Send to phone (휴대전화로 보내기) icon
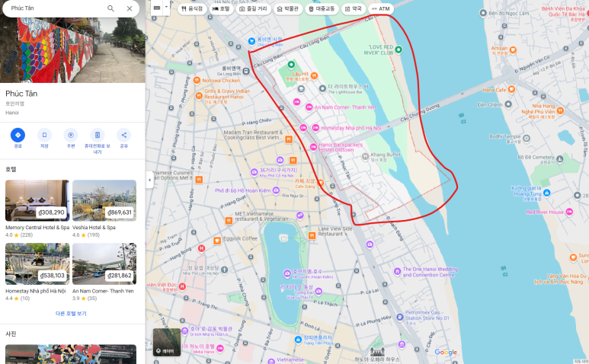 (x=97, y=136)
